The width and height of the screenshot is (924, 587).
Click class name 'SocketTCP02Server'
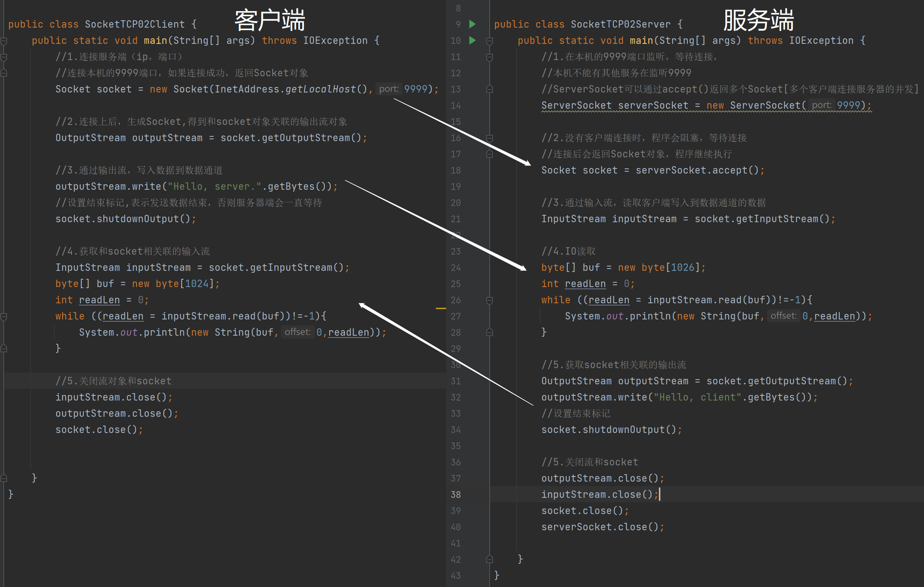click(621, 24)
